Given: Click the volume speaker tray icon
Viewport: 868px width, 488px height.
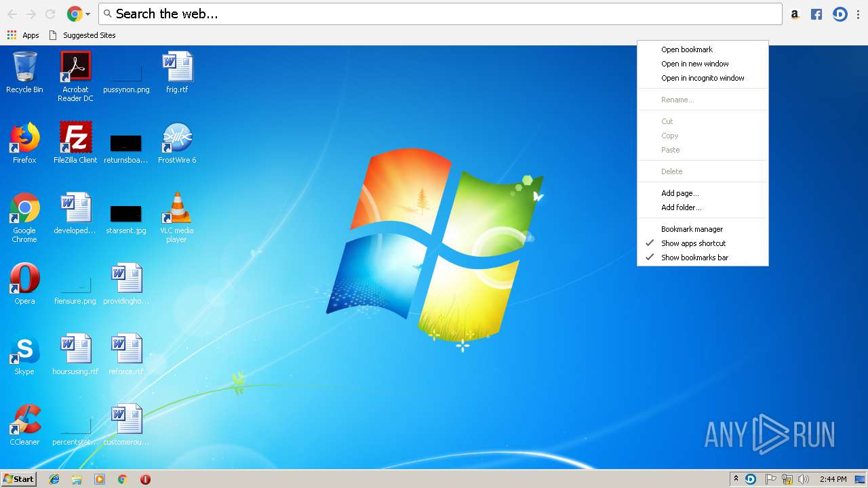Looking at the screenshot, I should (x=804, y=479).
